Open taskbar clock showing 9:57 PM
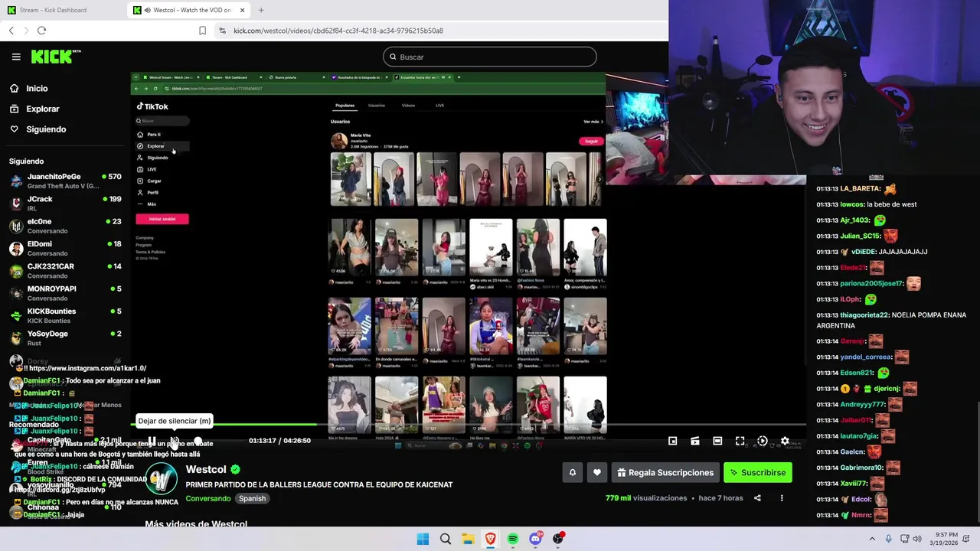Screen dimensions: 980x551 (x=945, y=539)
